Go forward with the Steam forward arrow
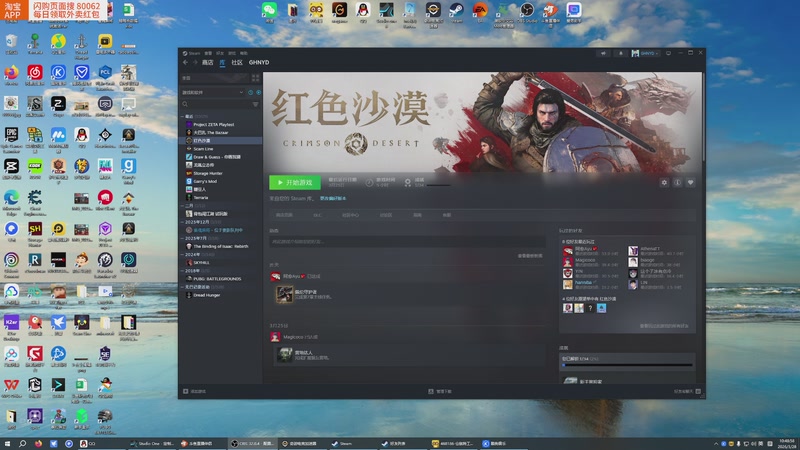The height and width of the screenshot is (450, 800). pyautogui.click(x=195, y=62)
